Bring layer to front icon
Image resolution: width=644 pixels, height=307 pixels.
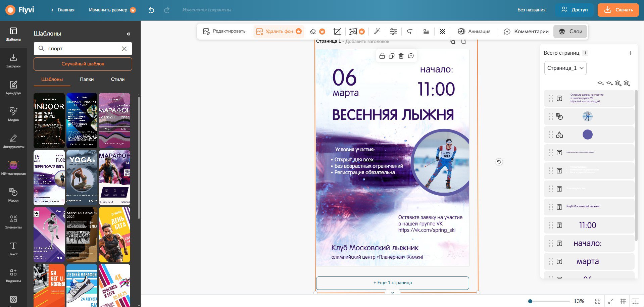click(618, 83)
